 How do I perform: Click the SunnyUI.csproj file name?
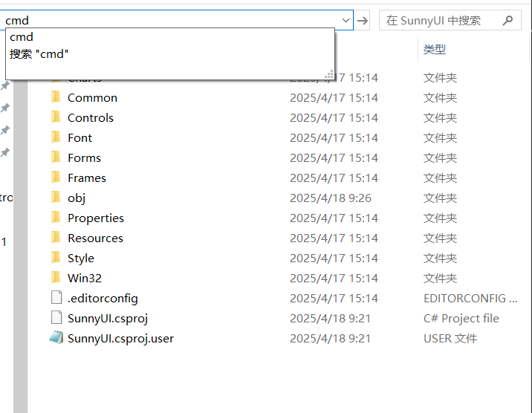click(x=108, y=319)
